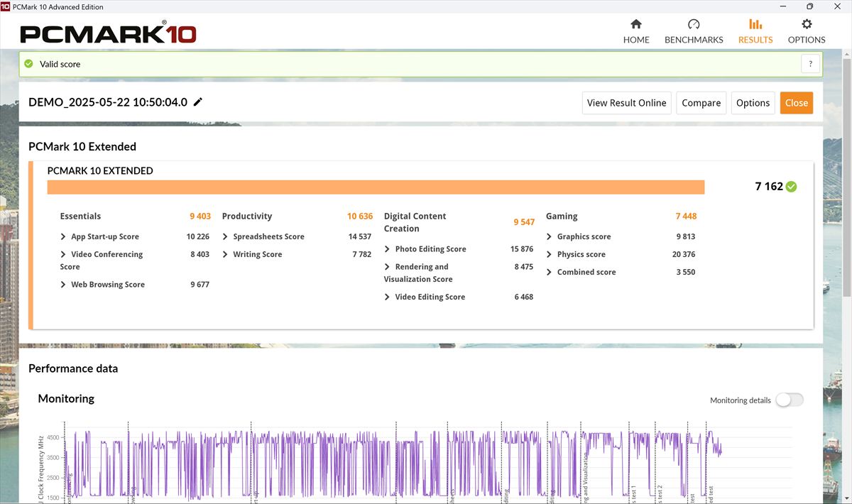Click the Gaming score 7 448

tap(686, 217)
